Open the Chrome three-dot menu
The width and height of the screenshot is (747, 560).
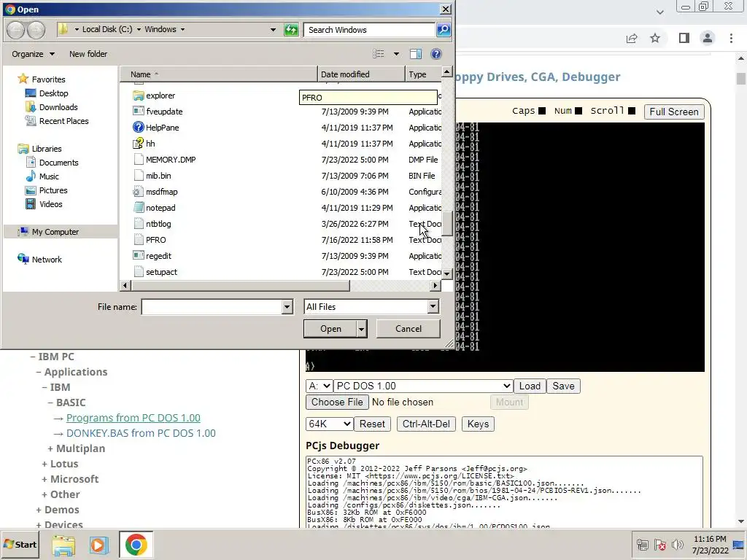[731, 38]
